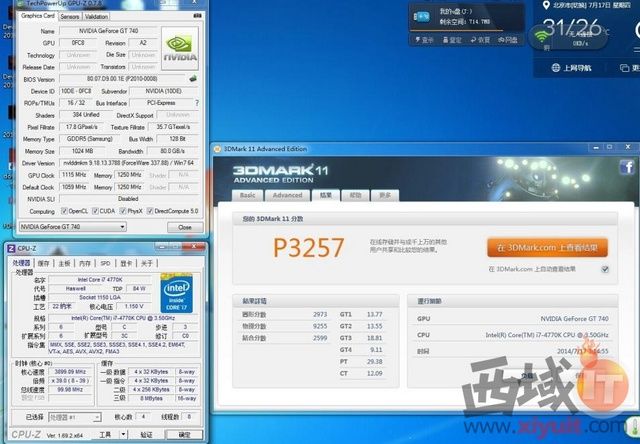The width and height of the screenshot is (640, 444).
Task: Click the GT1 result 13.77 in 3DMark
Action: (x=375, y=314)
